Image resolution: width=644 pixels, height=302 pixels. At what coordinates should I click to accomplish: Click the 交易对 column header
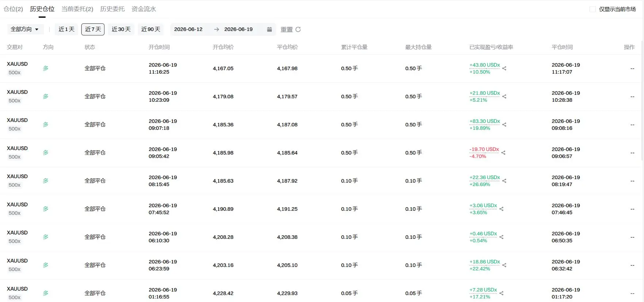pos(15,47)
